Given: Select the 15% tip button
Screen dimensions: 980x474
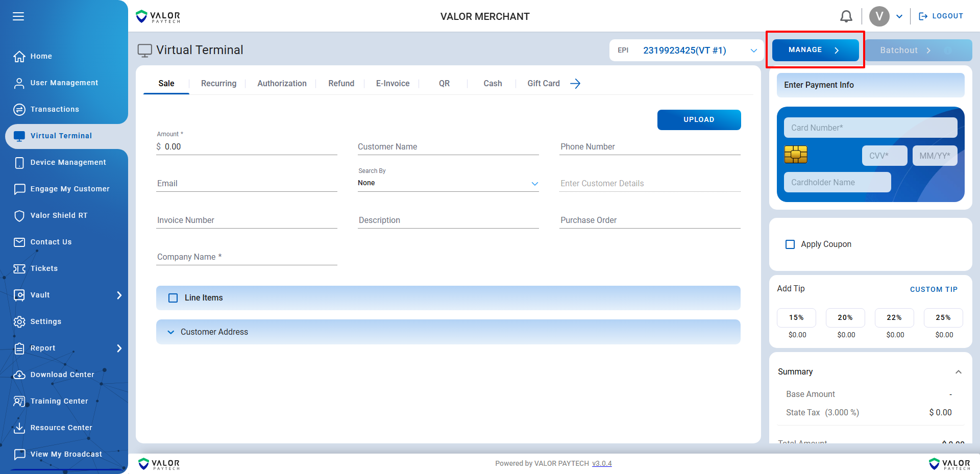Looking at the screenshot, I should point(796,318).
